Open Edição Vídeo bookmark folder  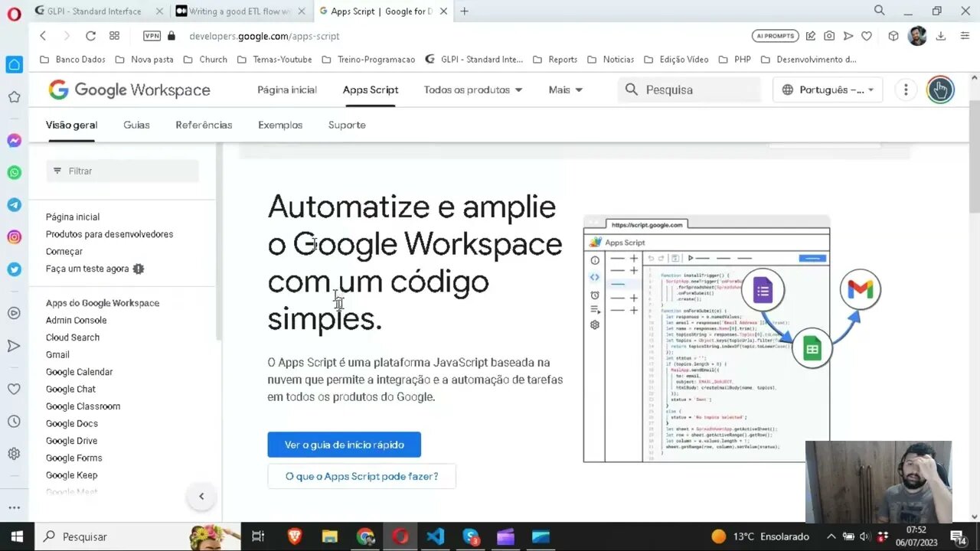pyautogui.click(x=676, y=59)
